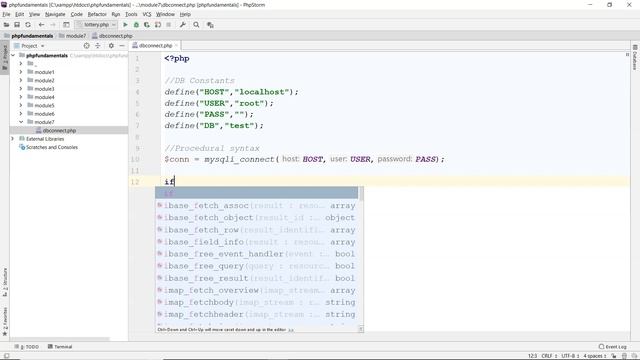Click the collapse all icon in Project panel
640x360 pixels.
click(98, 46)
